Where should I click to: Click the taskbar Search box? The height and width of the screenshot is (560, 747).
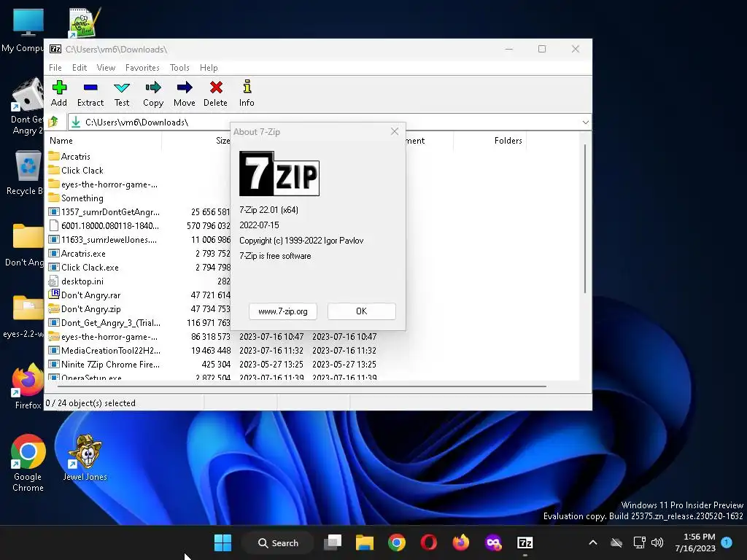tap(278, 542)
